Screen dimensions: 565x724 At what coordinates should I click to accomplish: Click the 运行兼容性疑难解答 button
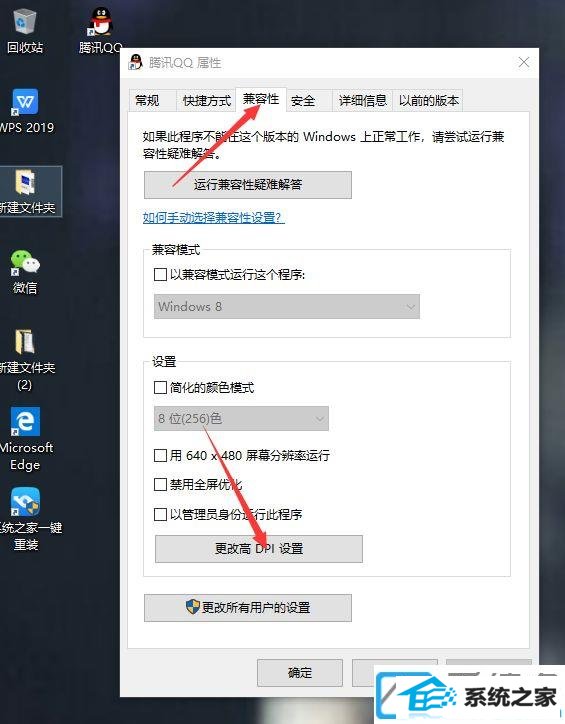(x=248, y=185)
